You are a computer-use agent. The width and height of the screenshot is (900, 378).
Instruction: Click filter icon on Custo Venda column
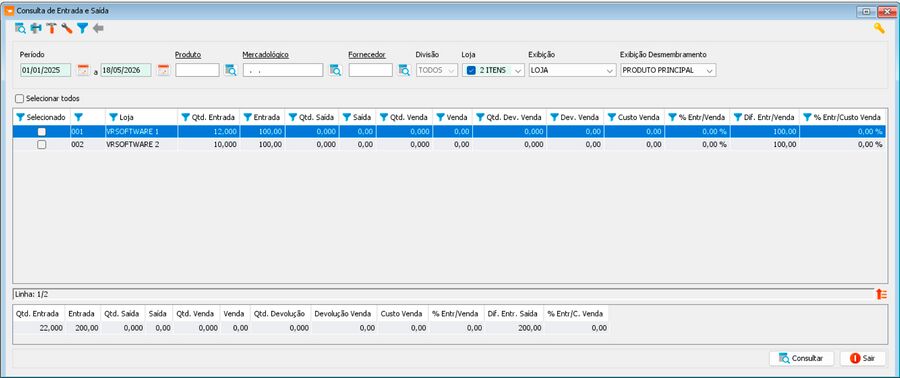click(x=612, y=117)
